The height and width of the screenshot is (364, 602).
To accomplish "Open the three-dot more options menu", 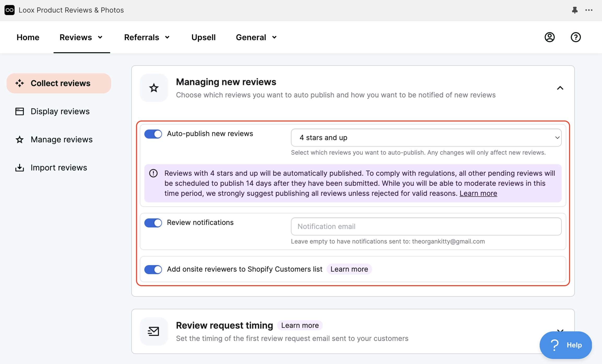I will (589, 10).
